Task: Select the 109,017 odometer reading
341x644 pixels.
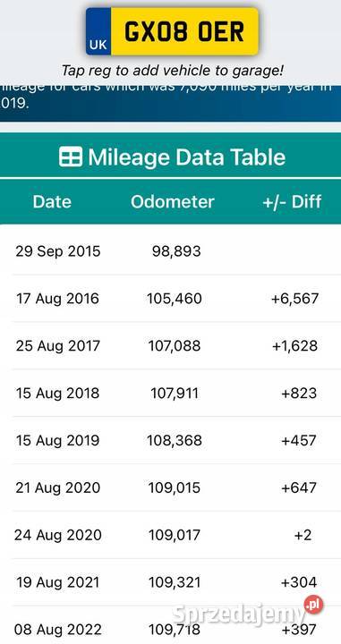Action: point(175,535)
